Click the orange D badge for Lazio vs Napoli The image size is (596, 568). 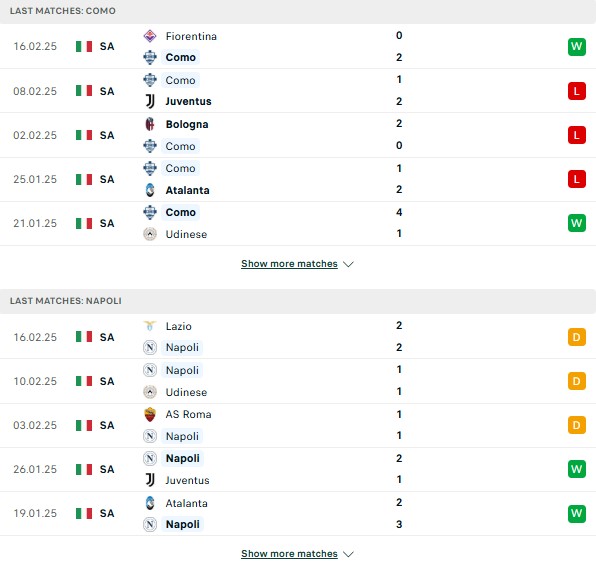tap(577, 337)
